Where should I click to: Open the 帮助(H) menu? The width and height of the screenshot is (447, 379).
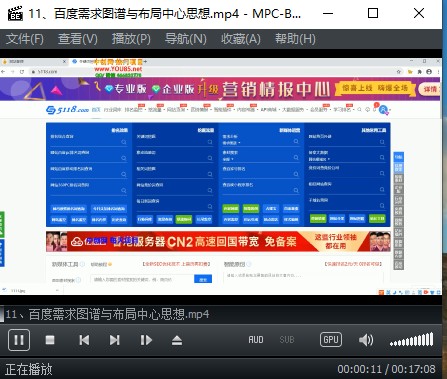pyautogui.click(x=295, y=39)
